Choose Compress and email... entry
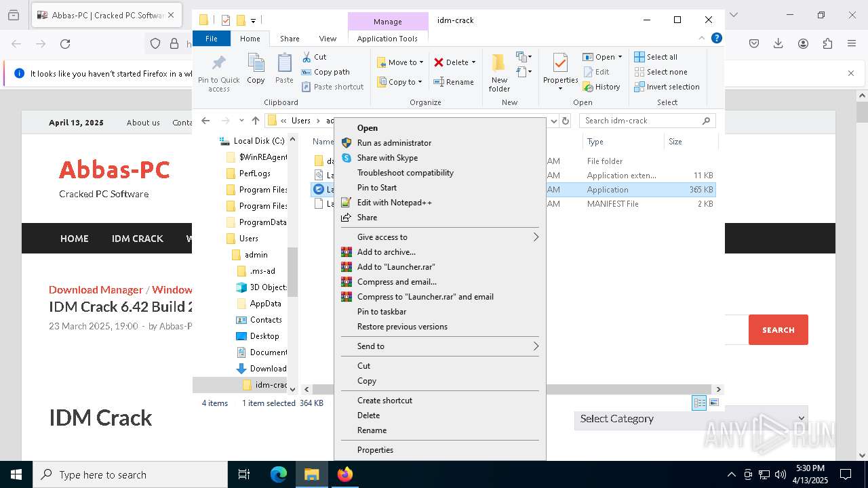This screenshot has width=868, height=488. [x=440, y=282]
